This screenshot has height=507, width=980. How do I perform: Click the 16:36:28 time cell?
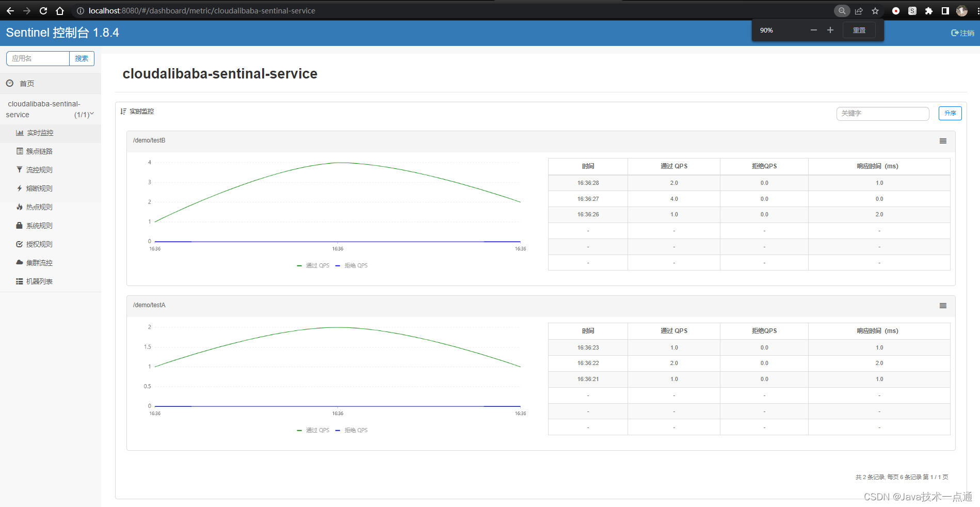(588, 183)
